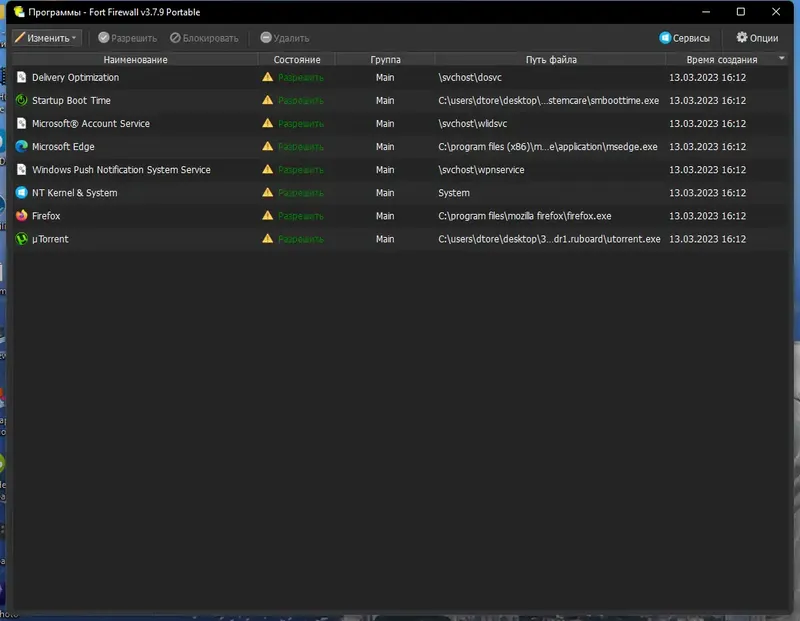Click the Microsoft Account Service file icon
This screenshot has height=621, width=800.
[21, 123]
